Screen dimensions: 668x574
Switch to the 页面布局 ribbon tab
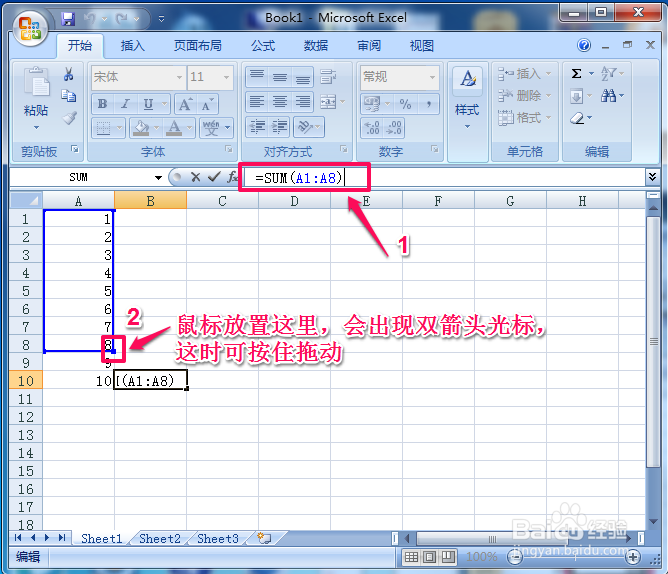coord(198,45)
